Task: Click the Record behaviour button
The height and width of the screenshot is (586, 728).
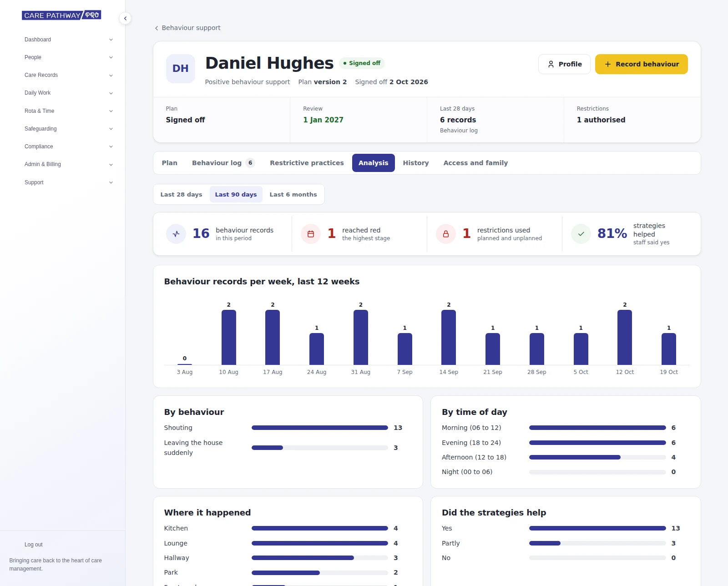Action: [x=642, y=64]
